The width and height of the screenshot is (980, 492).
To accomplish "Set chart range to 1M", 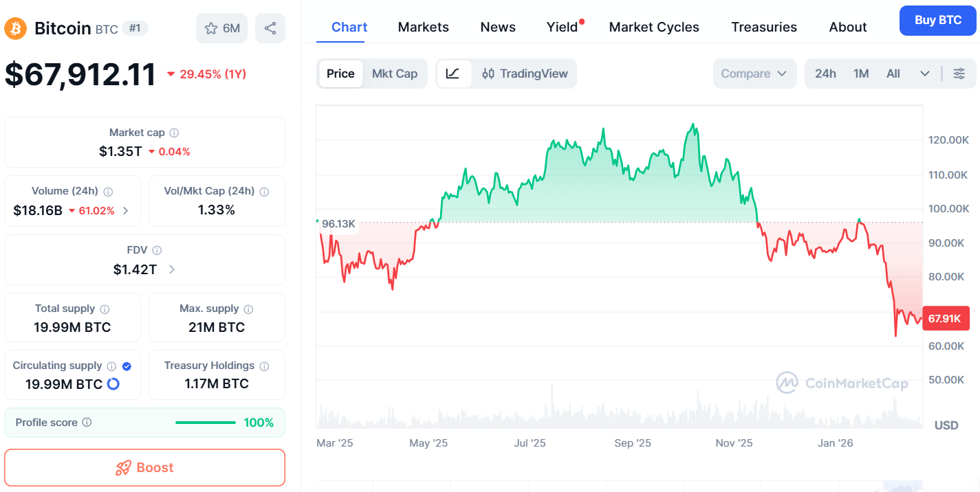I will click(x=861, y=74).
